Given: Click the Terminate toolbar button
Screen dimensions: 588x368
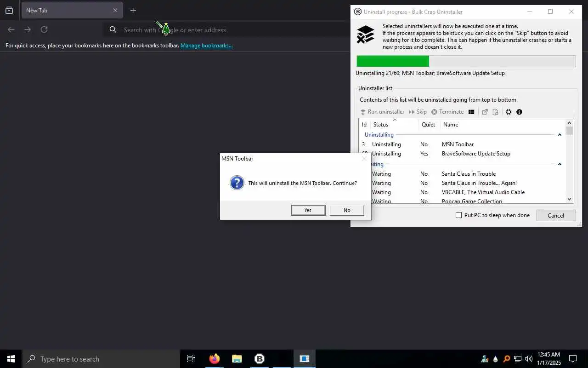Looking at the screenshot, I should [x=447, y=112].
